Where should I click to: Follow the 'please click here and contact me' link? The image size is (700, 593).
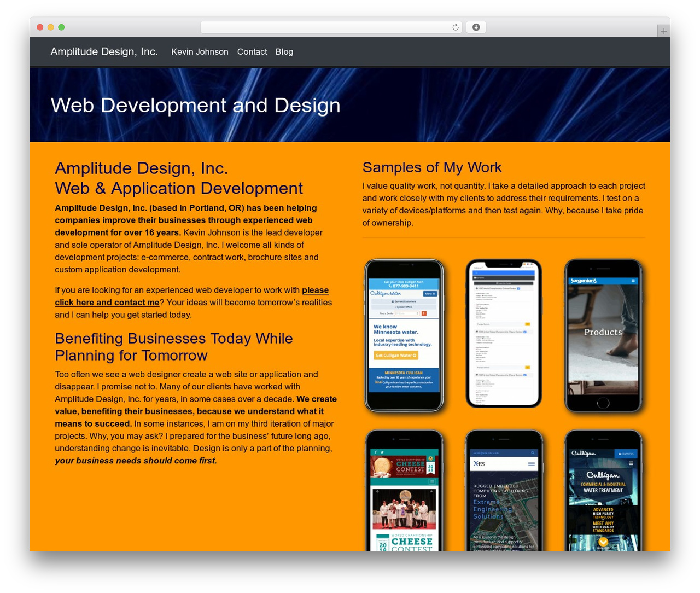(x=191, y=296)
